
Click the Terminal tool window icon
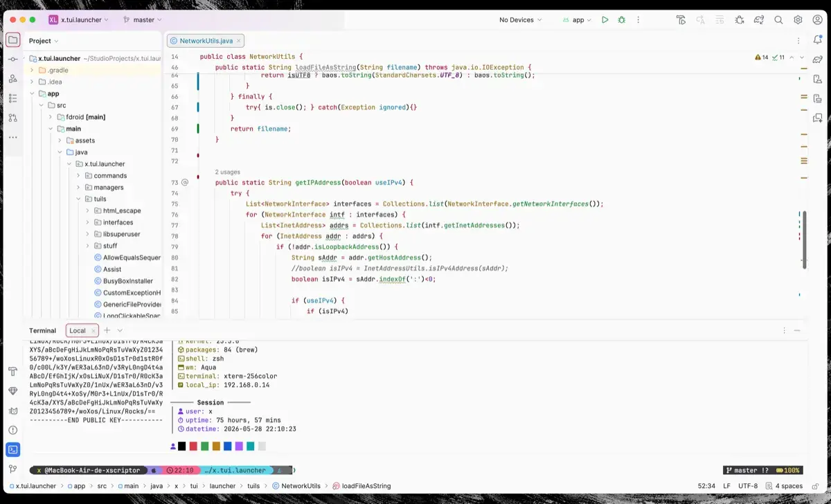pyautogui.click(x=12, y=449)
